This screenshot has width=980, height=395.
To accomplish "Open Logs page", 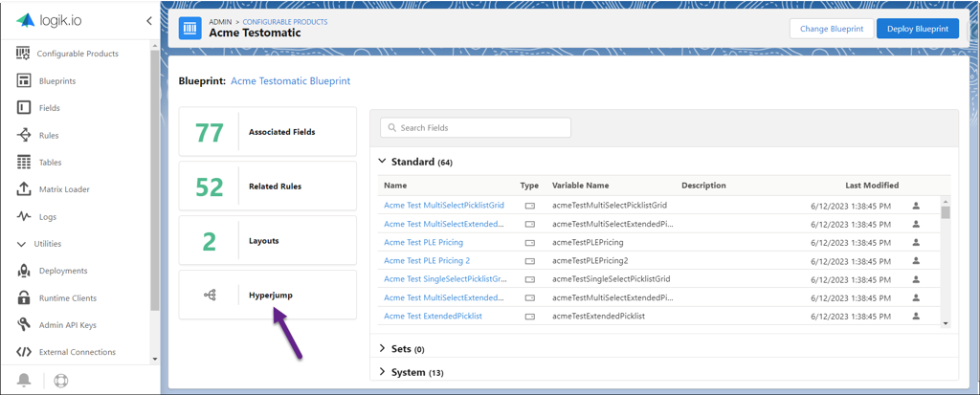I will [x=48, y=217].
